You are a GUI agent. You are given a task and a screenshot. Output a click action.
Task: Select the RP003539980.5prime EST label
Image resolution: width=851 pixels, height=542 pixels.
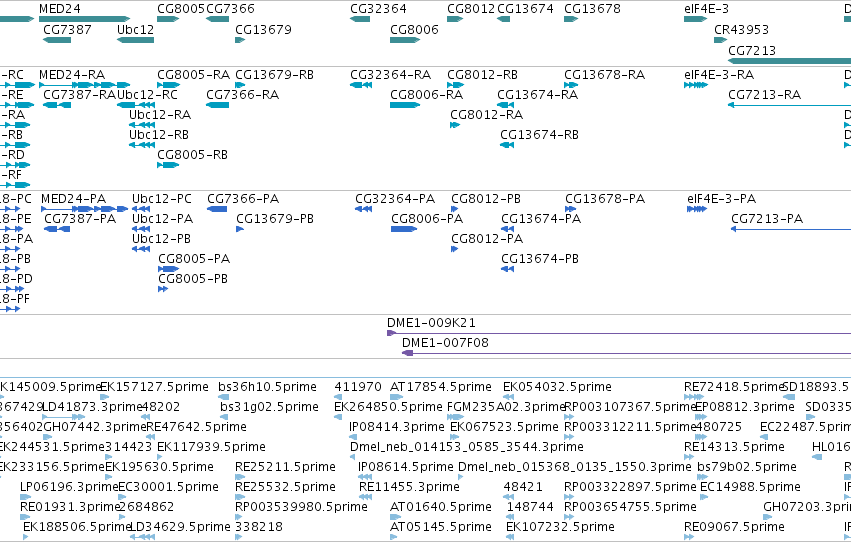[301, 507]
